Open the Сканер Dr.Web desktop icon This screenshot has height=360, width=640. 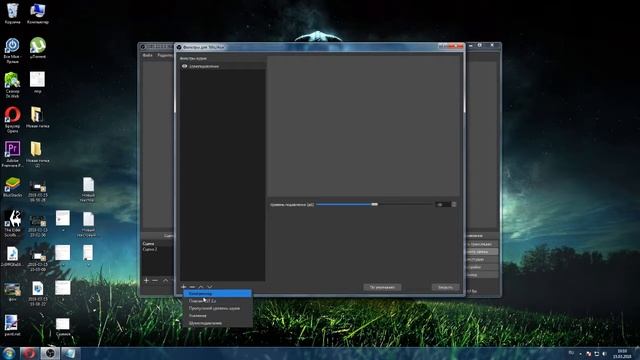12,85
